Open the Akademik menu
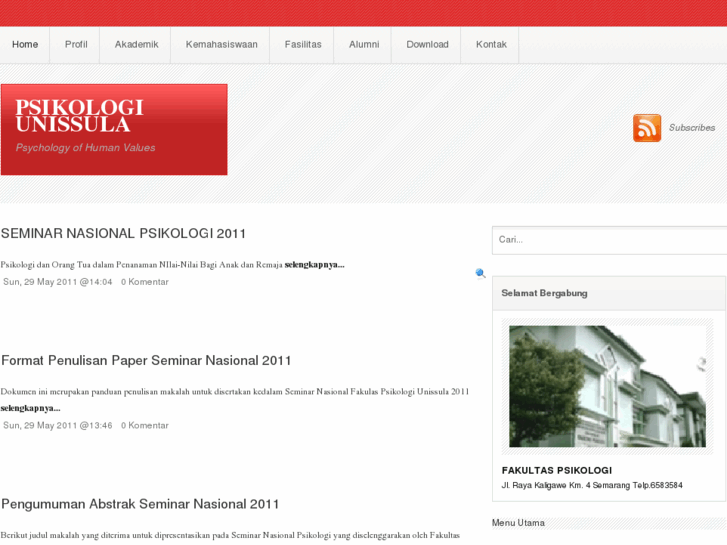The width and height of the screenshot is (727, 545). click(x=136, y=45)
